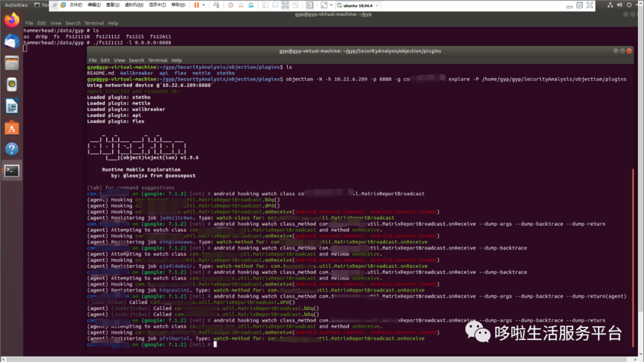Click Activities in the Ubuntu top bar
Screen dimensions: 644x362
tap(16, 5)
